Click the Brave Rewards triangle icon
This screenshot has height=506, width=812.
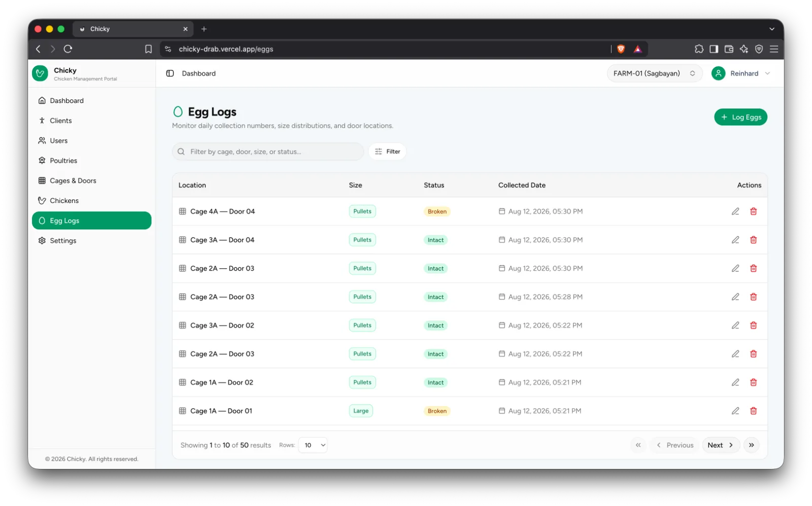(638, 49)
